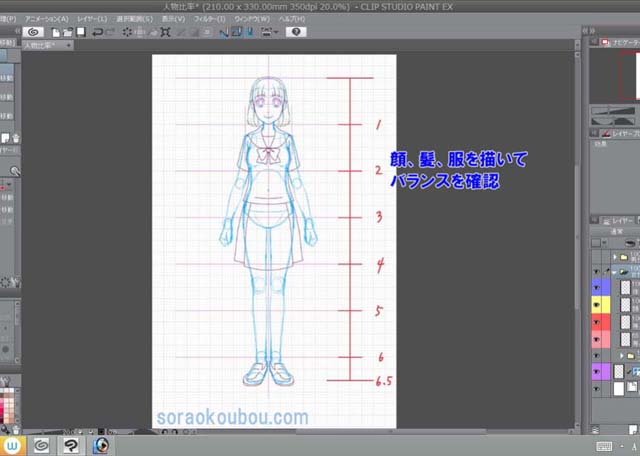Open the アニメーション(A) menu
This screenshot has height=456, width=640.
(47, 19)
